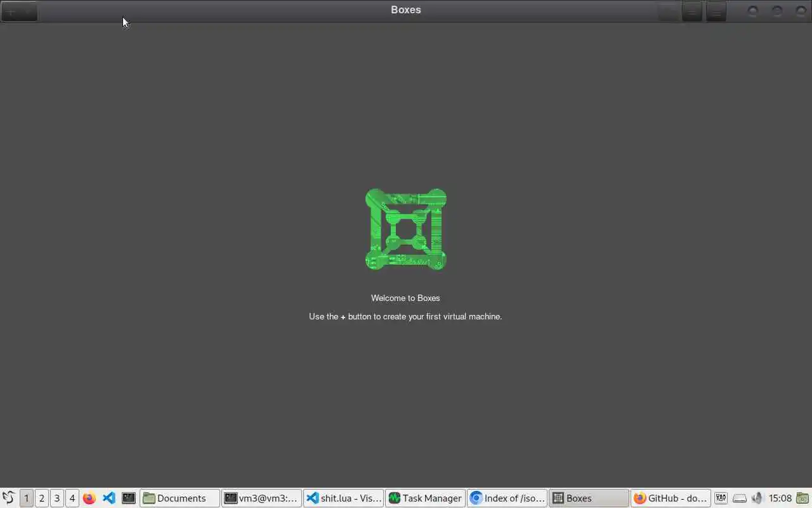Minimize the Boxes window
Image resolution: width=812 pixels, height=508 pixels.
pos(753,11)
